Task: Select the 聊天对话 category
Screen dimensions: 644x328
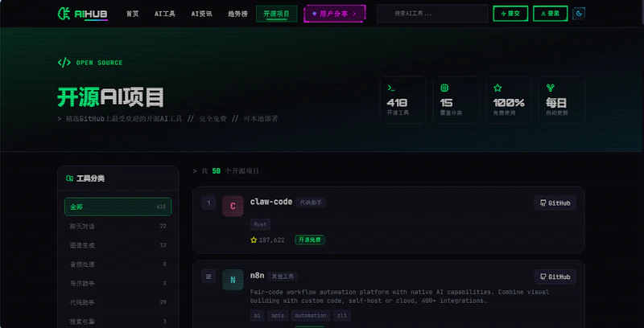Action: [x=118, y=226]
